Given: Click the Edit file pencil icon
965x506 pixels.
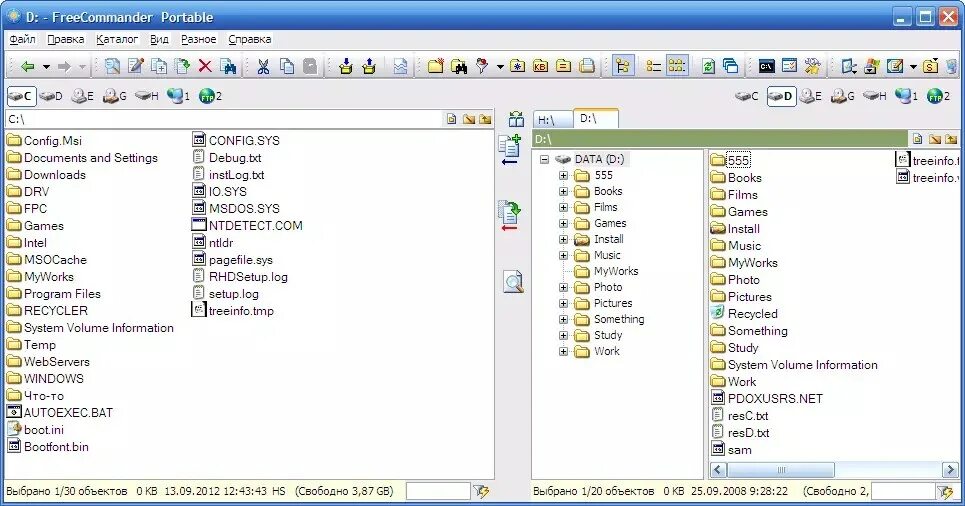Looking at the screenshot, I should tap(135, 66).
